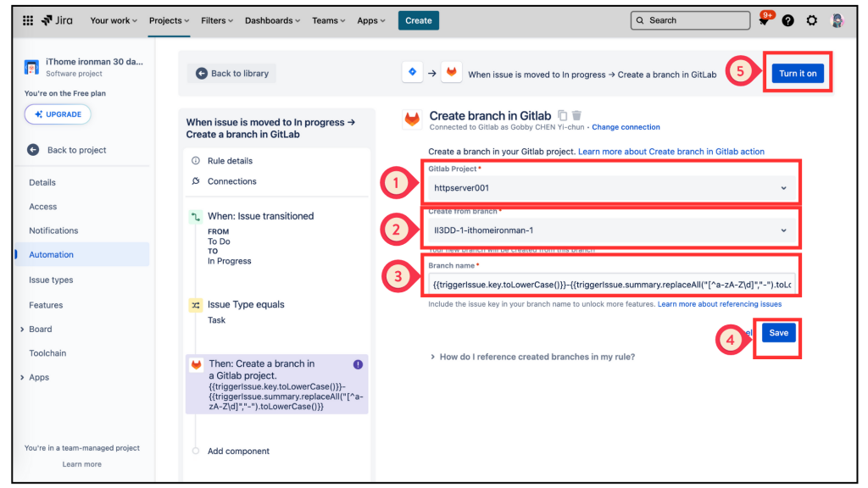Open Features in the sidebar
This screenshot has height=488, width=868.
[x=46, y=305]
